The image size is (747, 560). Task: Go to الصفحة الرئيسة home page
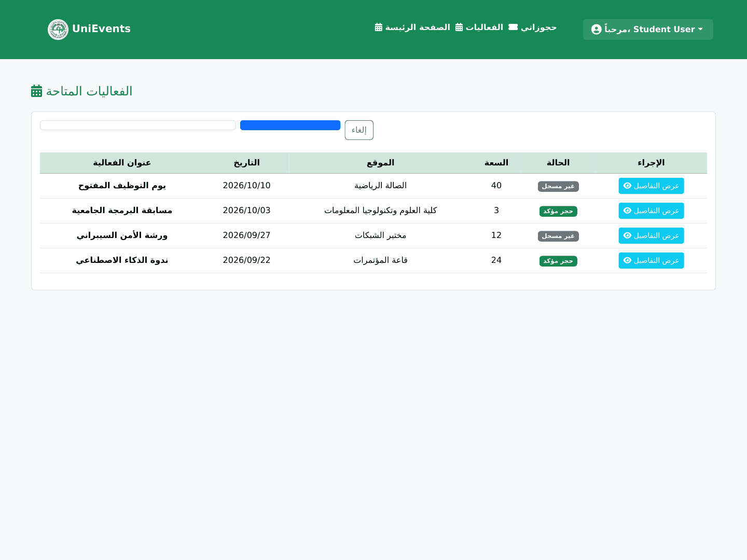pos(412,27)
